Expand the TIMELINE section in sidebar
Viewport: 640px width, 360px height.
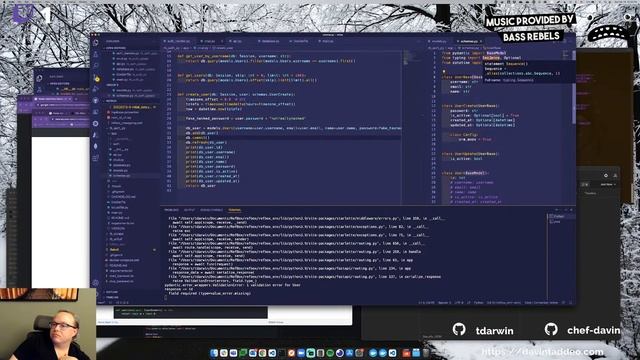(x=112, y=298)
